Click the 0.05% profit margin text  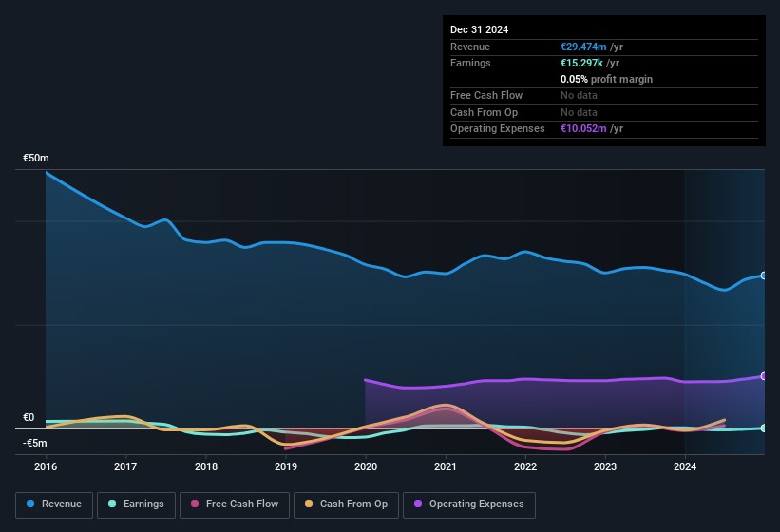tap(606, 79)
